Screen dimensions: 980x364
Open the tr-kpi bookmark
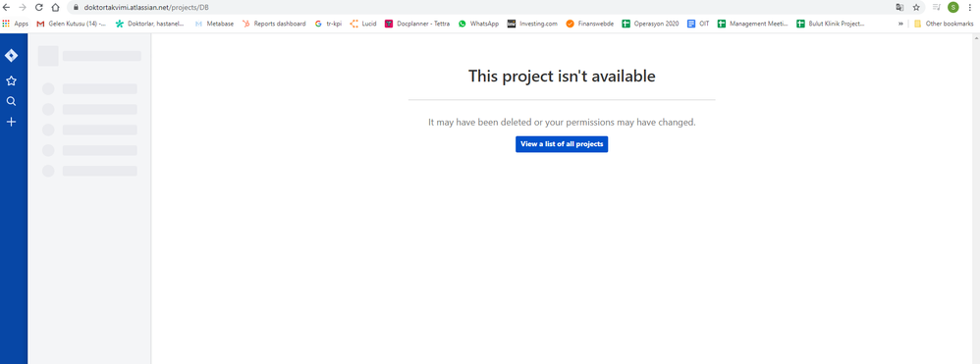tap(329, 24)
